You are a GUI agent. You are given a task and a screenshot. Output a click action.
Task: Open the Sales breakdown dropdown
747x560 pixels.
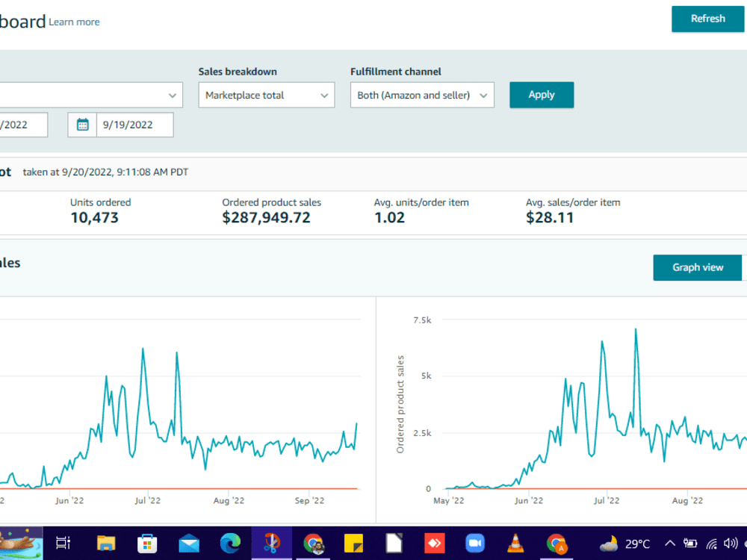pyautogui.click(x=267, y=96)
